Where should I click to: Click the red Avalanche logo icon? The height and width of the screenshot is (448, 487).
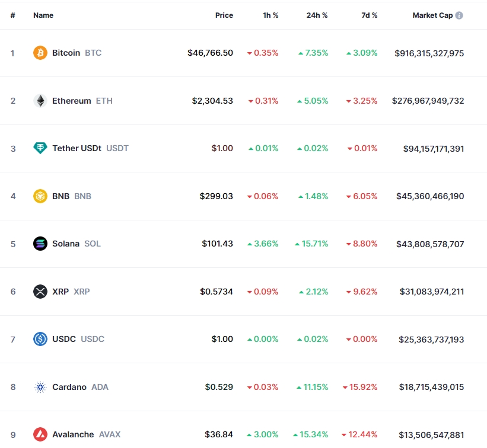tap(40, 434)
